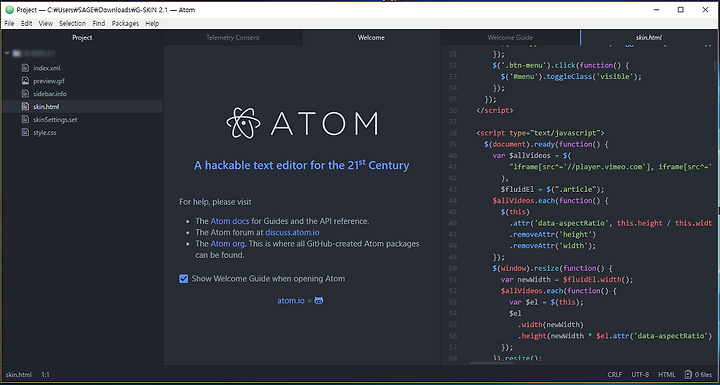Collapse the project root folder
Viewport: 720px width, 385px height.
7,54
